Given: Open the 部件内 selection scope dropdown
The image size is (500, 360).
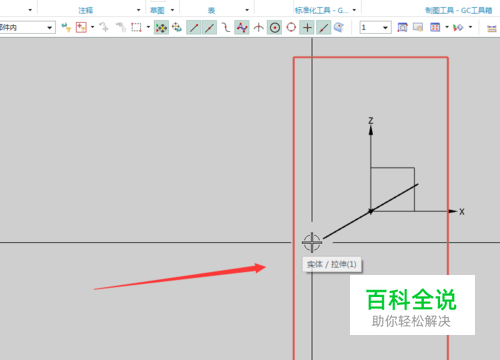Looking at the screenshot, I should (49, 28).
